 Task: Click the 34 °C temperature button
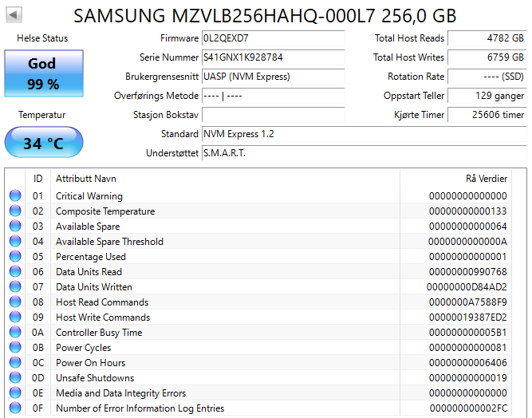[42, 144]
